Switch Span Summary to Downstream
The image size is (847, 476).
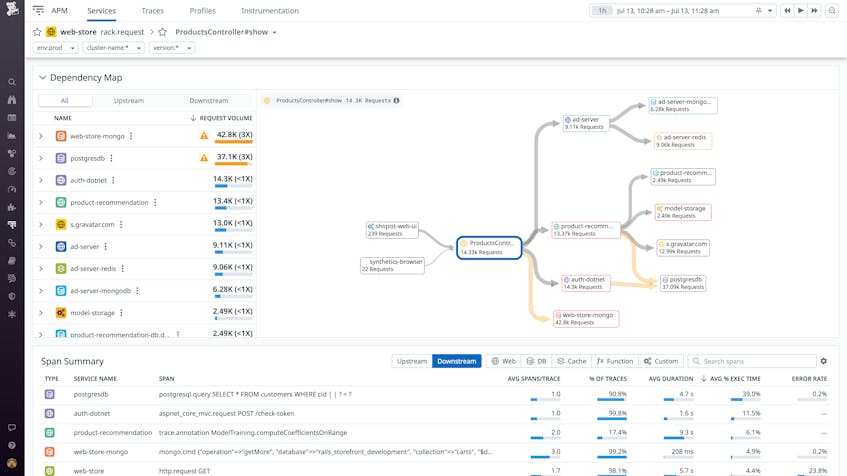point(456,361)
